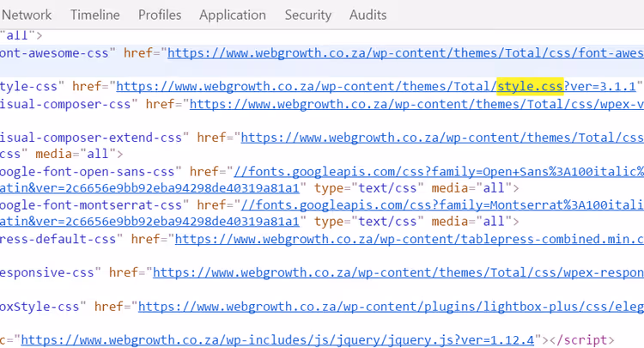Open the Open+Sans Google Fonts link
The image size is (644, 348).
pyautogui.click(x=439, y=171)
